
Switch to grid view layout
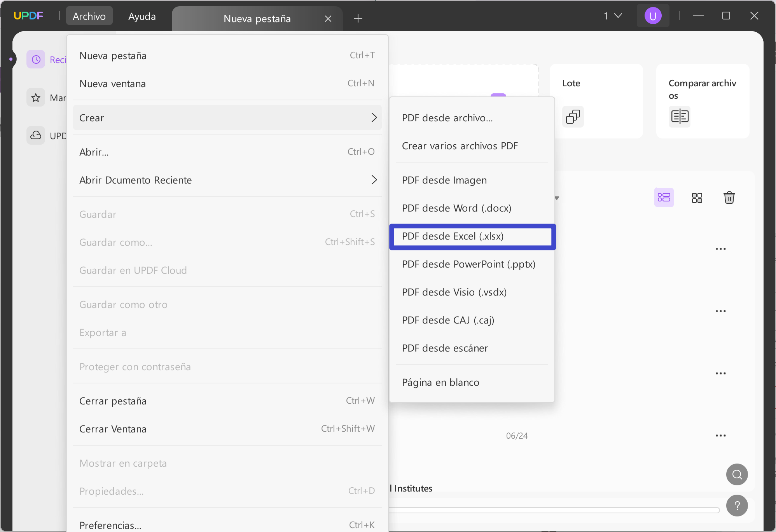click(697, 198)
